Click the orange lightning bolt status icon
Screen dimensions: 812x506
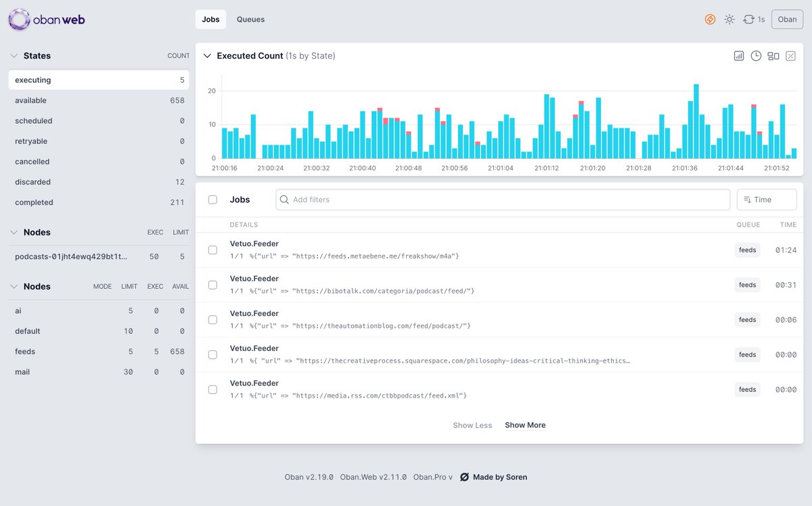click(x=710, y=20)
